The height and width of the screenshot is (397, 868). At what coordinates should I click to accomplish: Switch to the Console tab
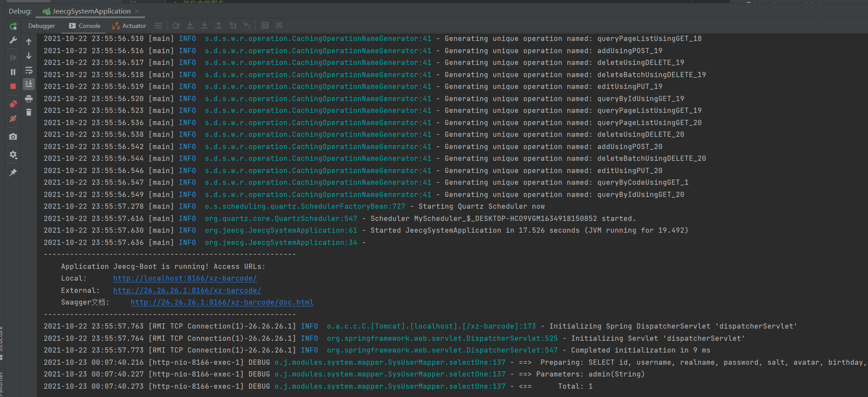pos(85,26)
